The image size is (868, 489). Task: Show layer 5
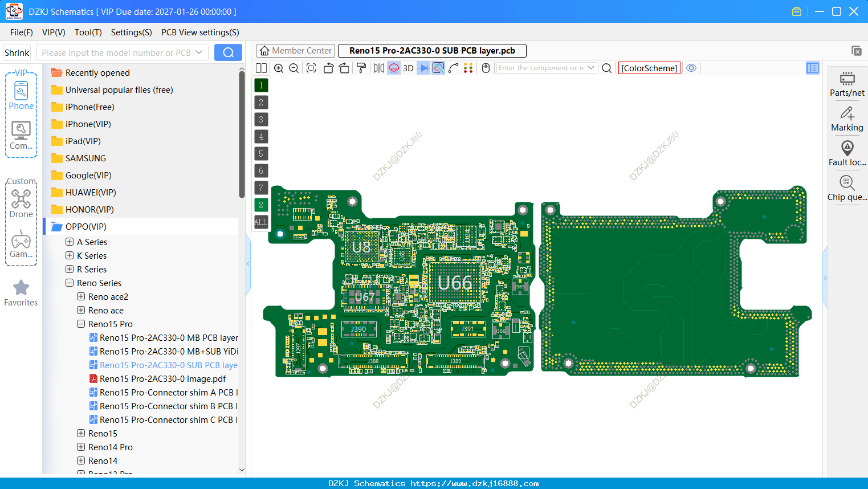pyautogui.click(x=261, y=154)
